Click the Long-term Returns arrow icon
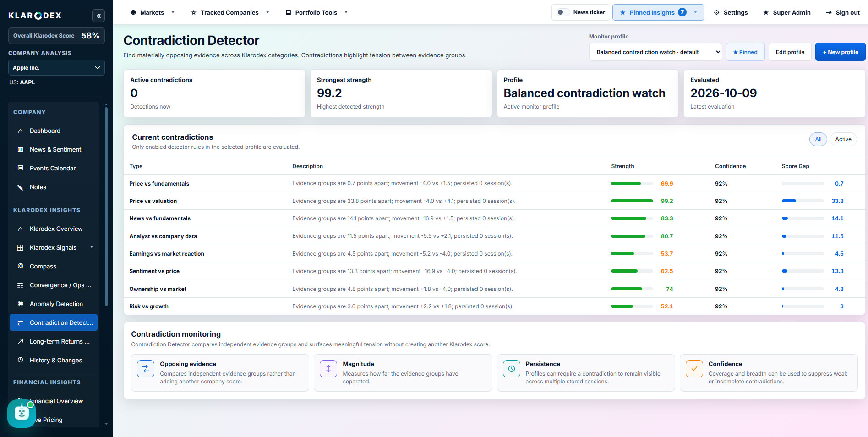This screenshot has width=868, height=437. 20,341
